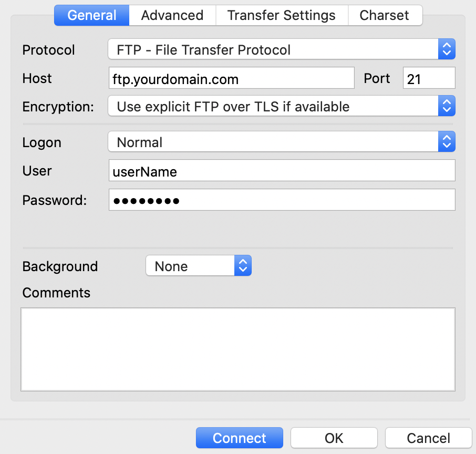The width and height of the screenshot is (476, 454).
Task: Select the Port number field
Action: pyautogui.click(x=429, y=77)
